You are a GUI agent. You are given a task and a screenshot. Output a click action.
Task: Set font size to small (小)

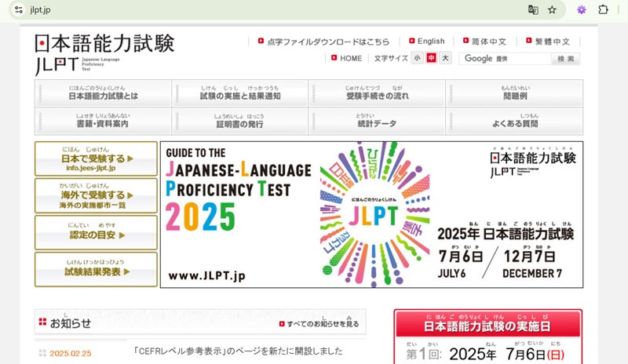[x=418, y=58]
